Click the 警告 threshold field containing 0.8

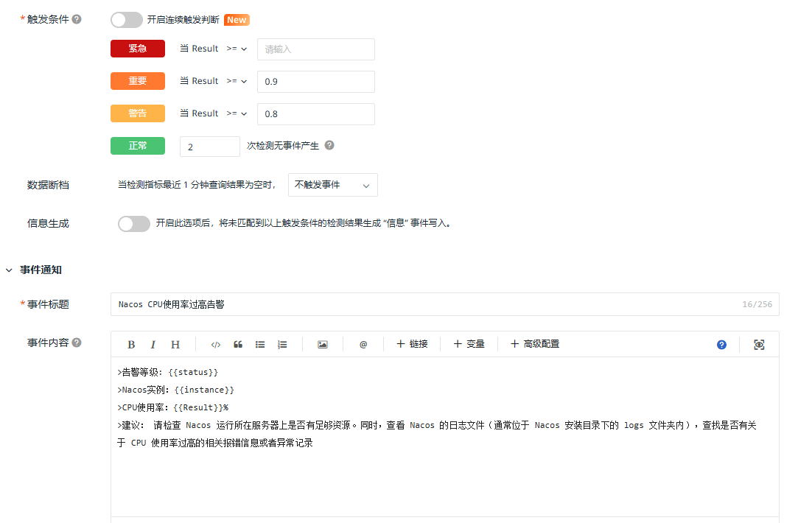pyautogui.click(x=316, y=114)
